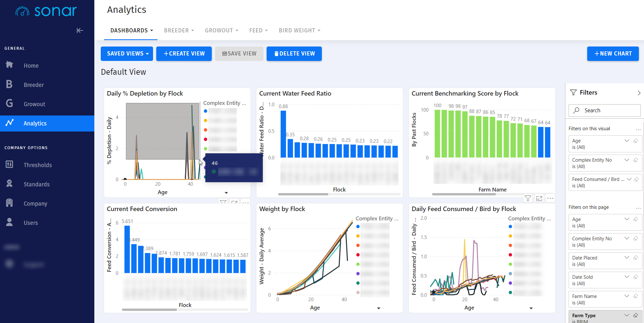Screen dimensions: 644x323
Task: Click the Sonar logo
Action: click(x=46, y=11)
